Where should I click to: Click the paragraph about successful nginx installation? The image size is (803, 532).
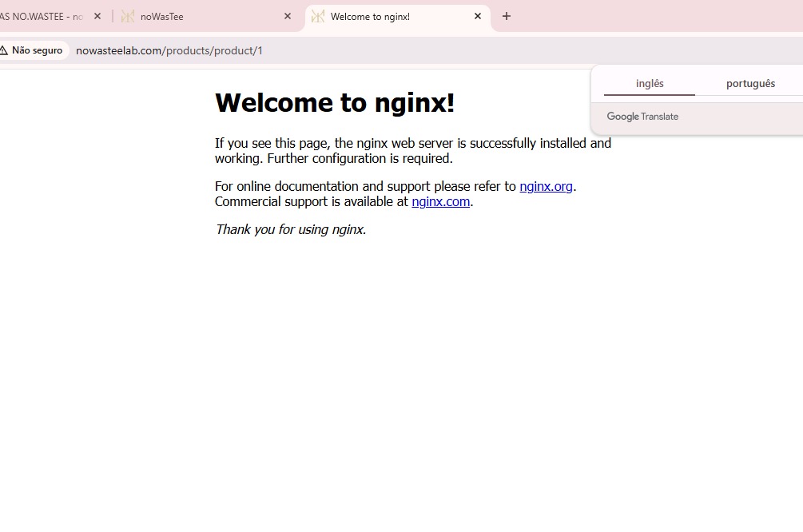(x=412, y=150)
